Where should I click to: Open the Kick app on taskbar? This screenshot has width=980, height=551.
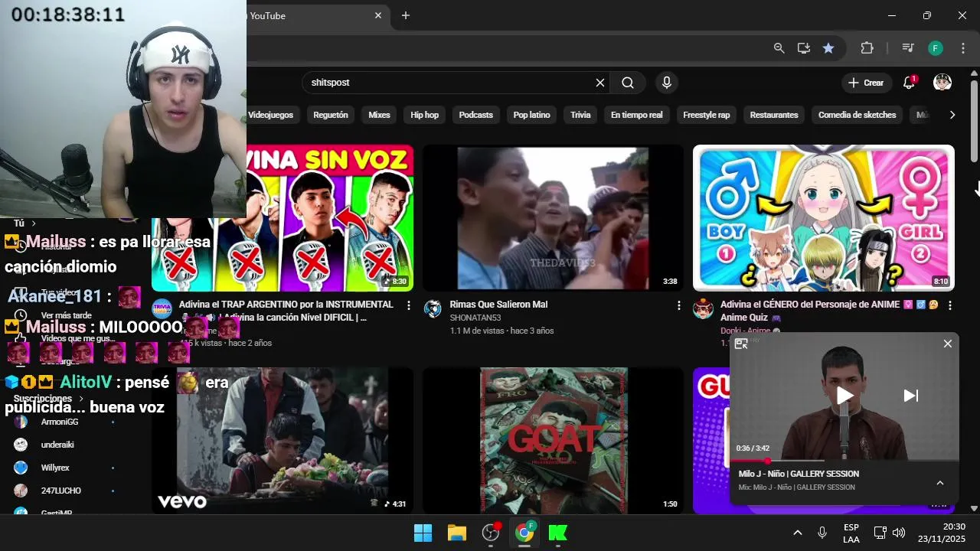coord(558,533)
